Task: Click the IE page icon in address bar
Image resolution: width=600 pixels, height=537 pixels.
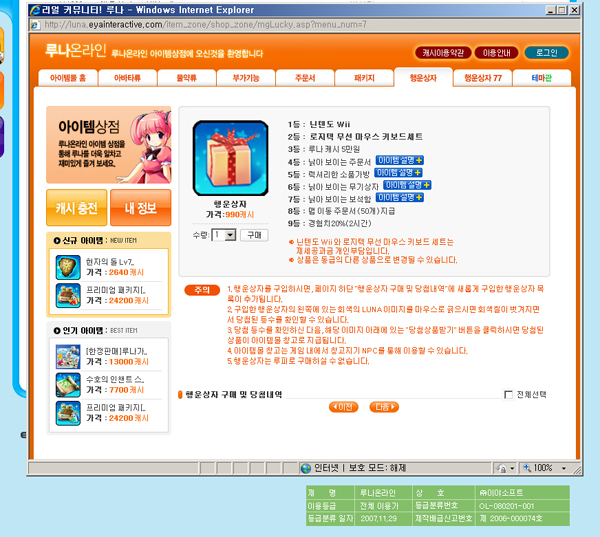Action: 35,25
